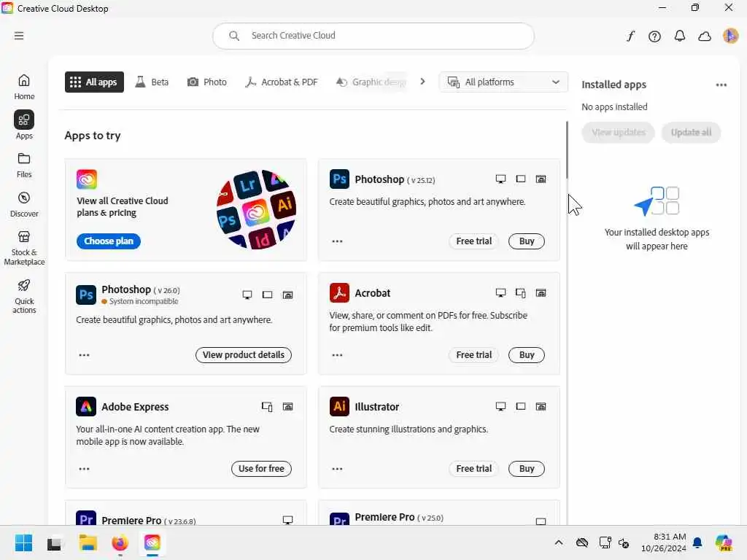Click desktop platform icon on Illustrator card
The width and height of the screenshot is (747, 560).
pyautogui.click(x=500, y=406)
